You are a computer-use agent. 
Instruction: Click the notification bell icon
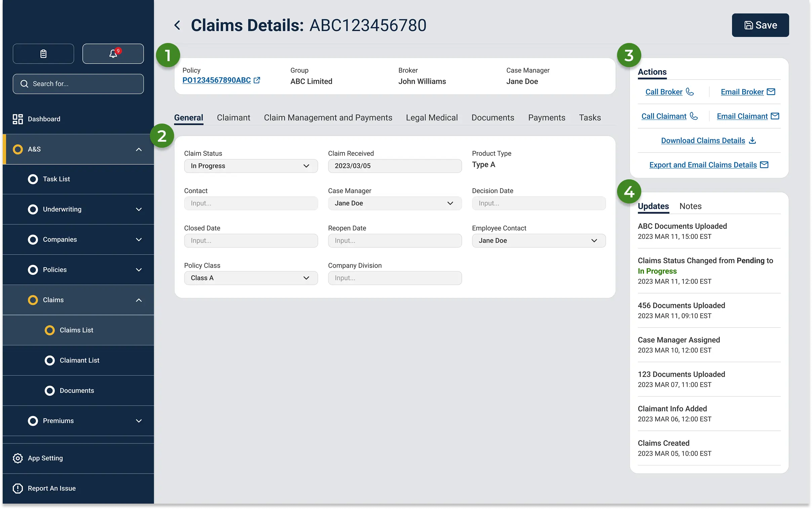113,53
